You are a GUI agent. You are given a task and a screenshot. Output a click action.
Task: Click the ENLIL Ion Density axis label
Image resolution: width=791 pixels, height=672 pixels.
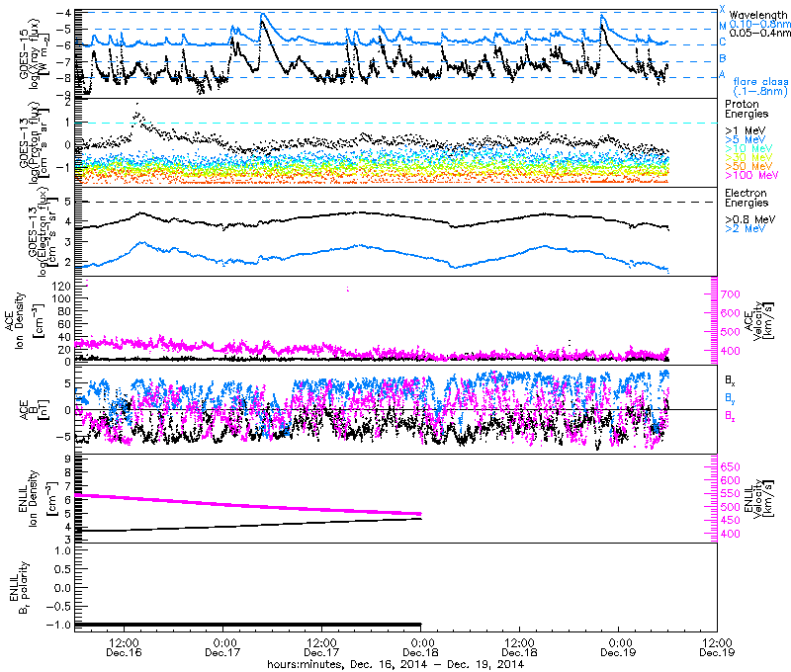[x=38, y=499]
